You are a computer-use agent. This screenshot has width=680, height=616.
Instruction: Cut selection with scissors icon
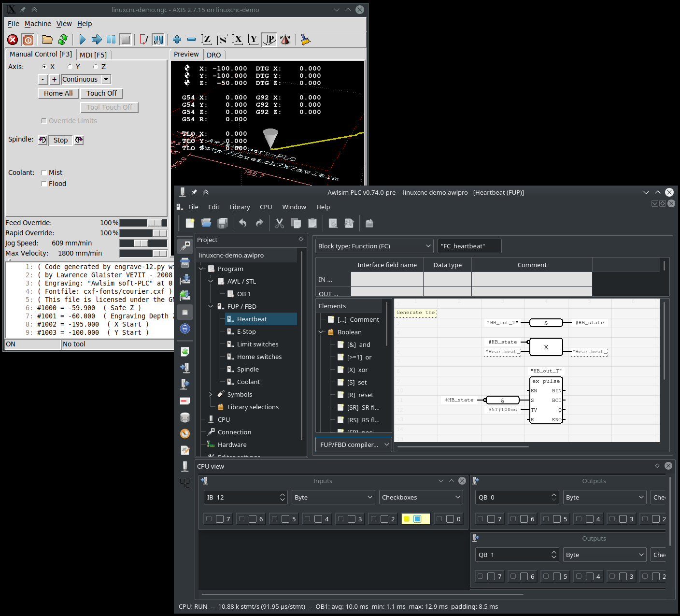coord(280,223)
